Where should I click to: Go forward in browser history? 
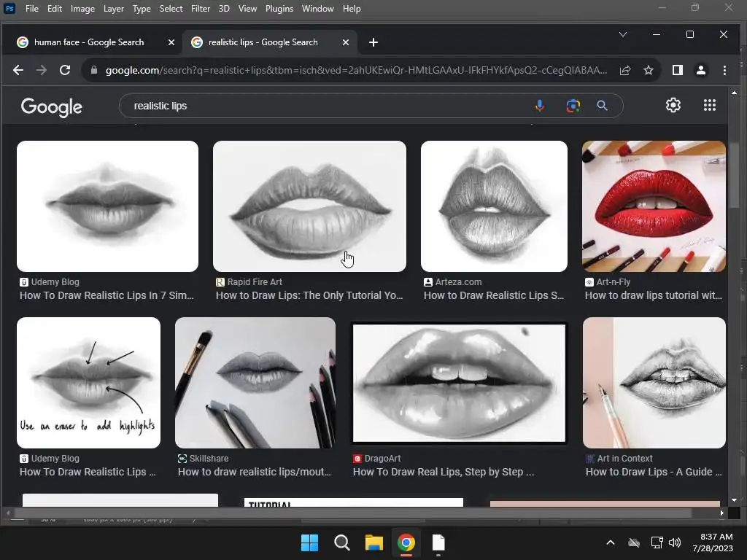pyautogui.click(x=42, y=70)
